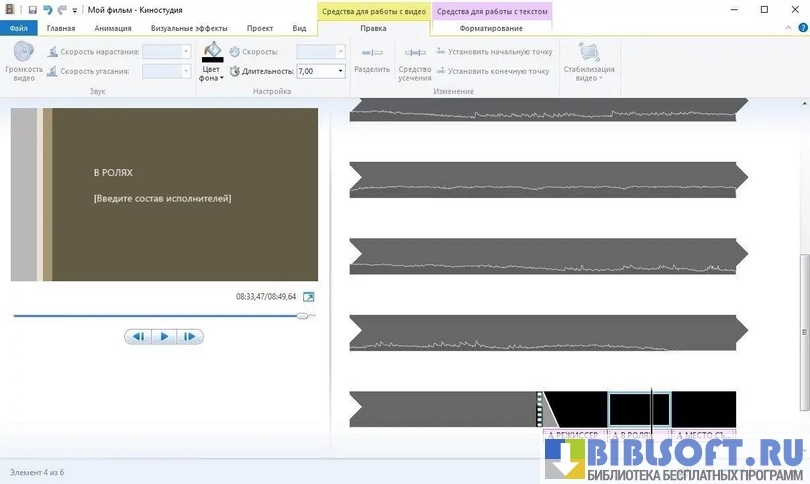
Task: Click the undo arrow in quick access toolbar
Action: (x=47, y=9)
